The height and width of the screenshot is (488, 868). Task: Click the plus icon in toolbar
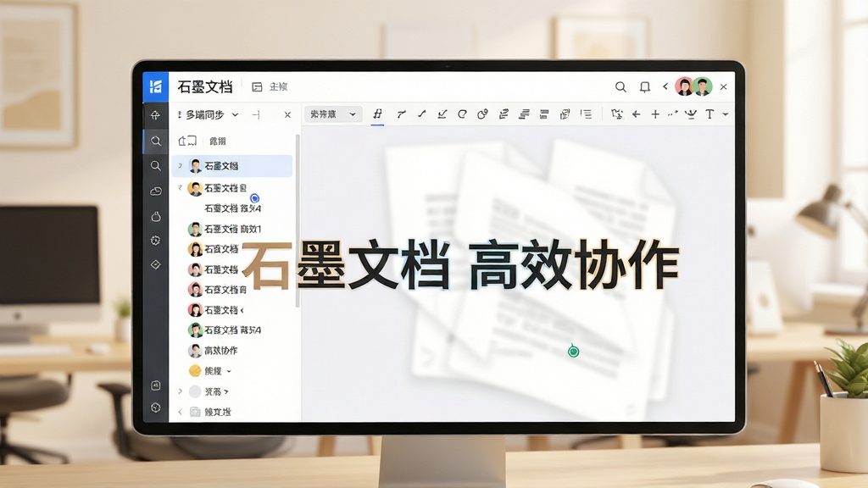point(655,114)
